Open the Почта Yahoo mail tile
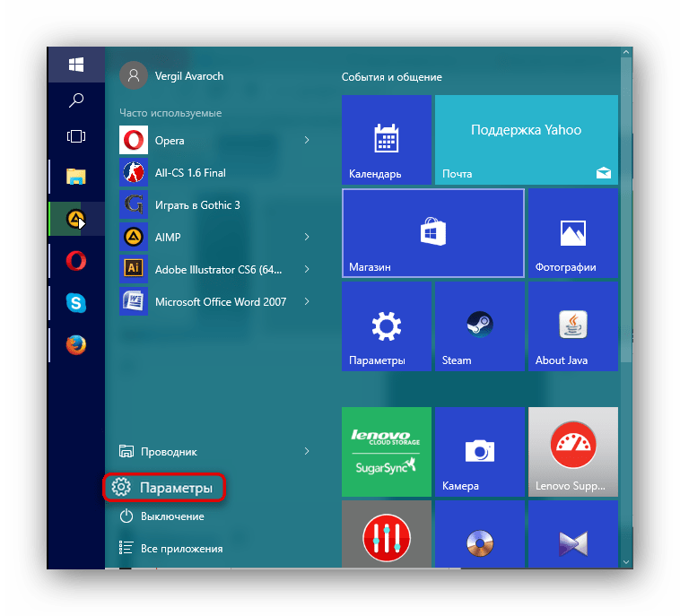This screenshot has width=680, height=616. [x=526, y=140]
